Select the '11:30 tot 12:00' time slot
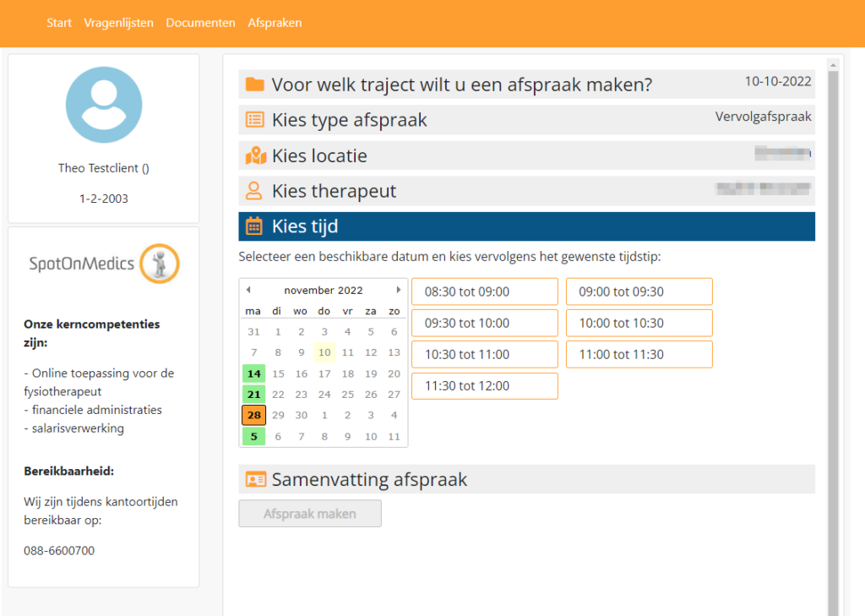The height and width of the screenshot is (616, 865). (x=484, y=385)
